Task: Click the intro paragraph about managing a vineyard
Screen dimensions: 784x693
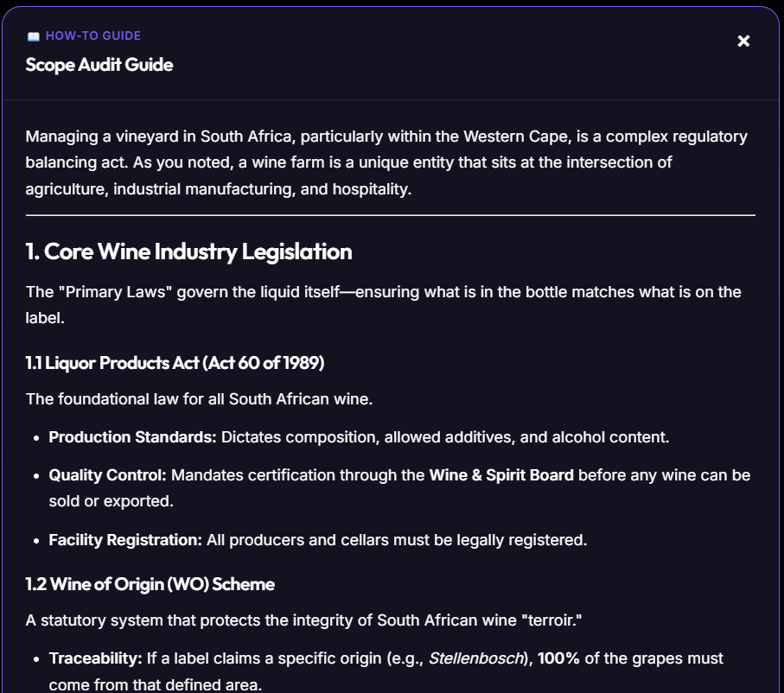Action: (x=386, y=162)
